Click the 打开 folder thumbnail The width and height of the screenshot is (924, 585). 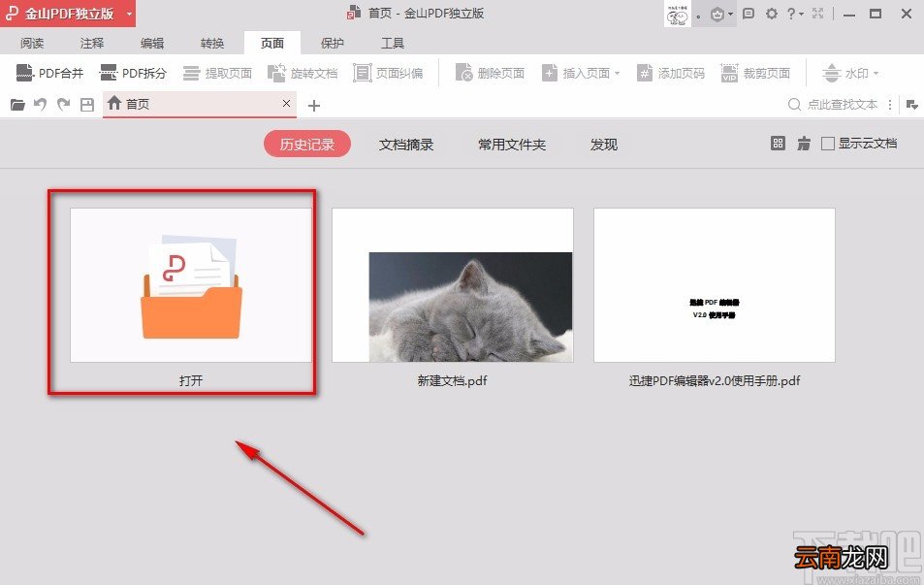point(191,285)
